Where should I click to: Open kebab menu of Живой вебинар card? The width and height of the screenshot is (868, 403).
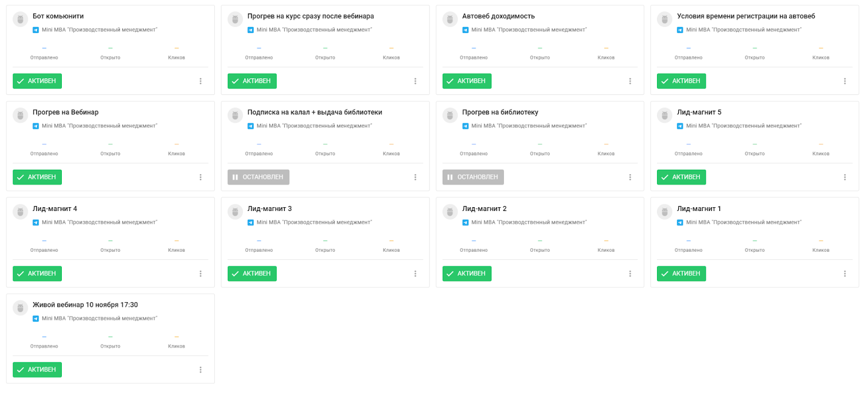(201, 370)
